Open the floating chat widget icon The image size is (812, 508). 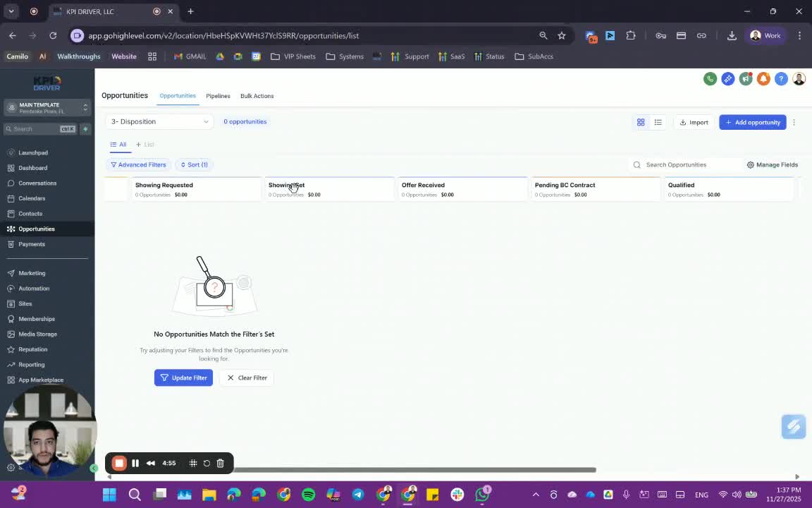(794, 426)
